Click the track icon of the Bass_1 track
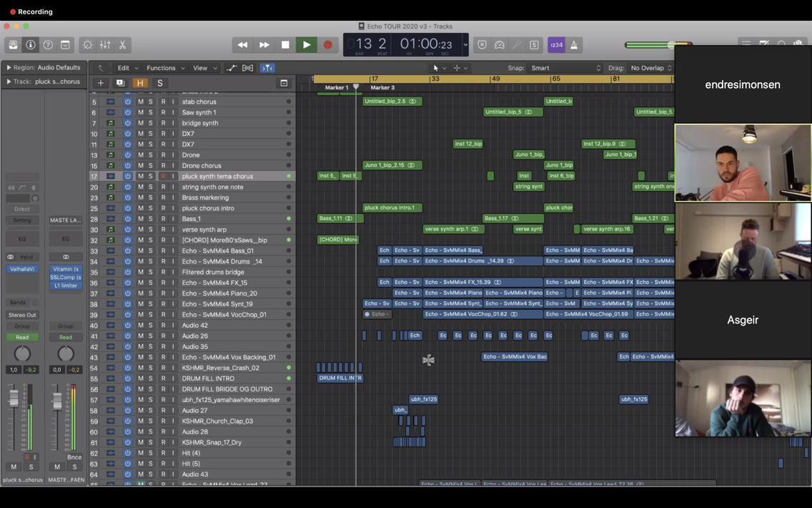Viewport: 812px width, 508px height. click(110, 219)
